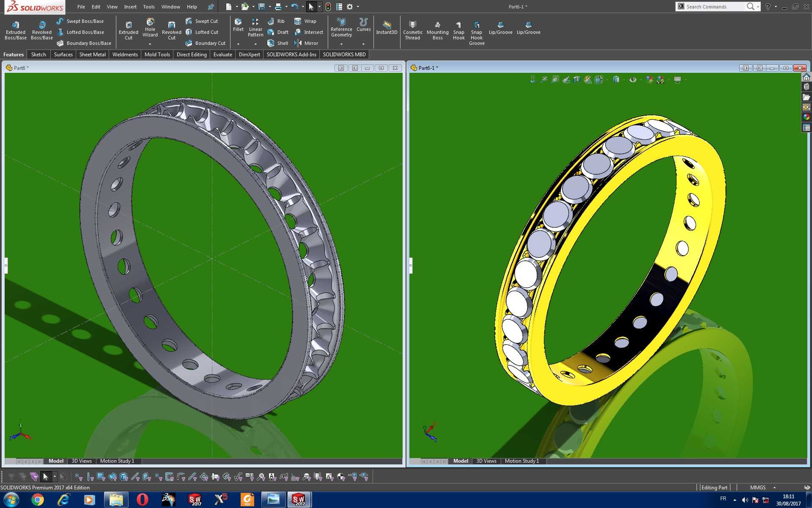Click the Swept Cut tool
812x508 pixels.
point(202,21)
